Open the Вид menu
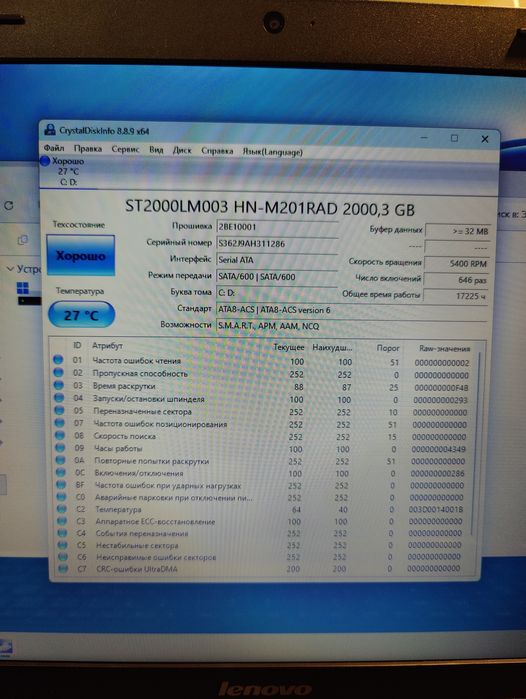Image resolution: width=526 pixels, height=699 pixels. tap(156, 150)
